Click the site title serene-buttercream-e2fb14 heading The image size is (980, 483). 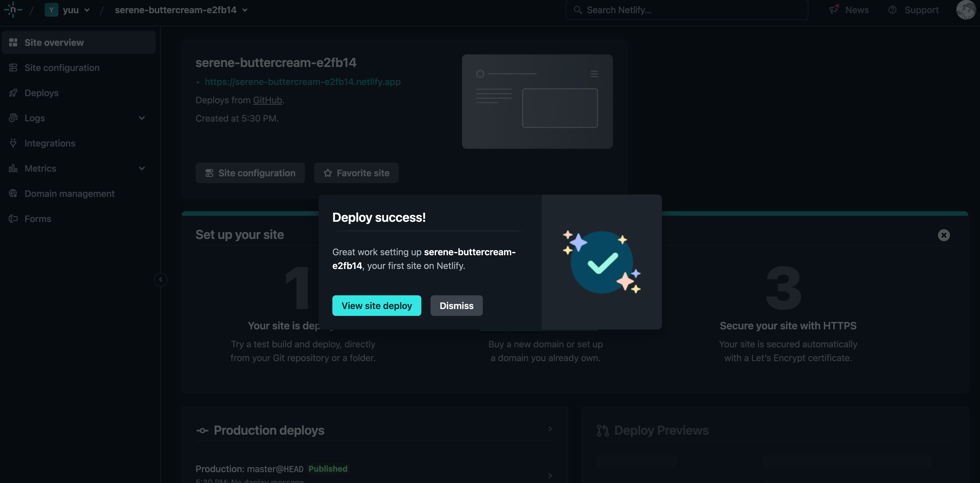click(x=276, y=62)
